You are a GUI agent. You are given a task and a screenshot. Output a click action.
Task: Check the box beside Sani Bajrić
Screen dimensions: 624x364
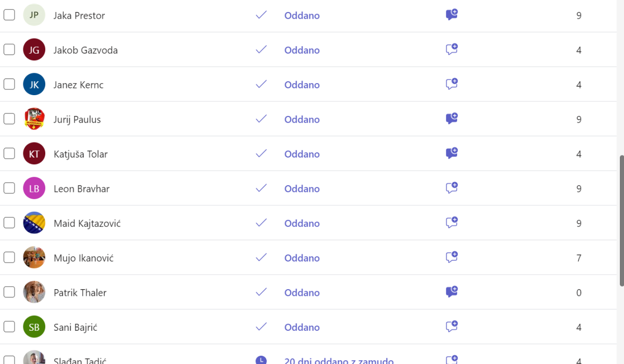9,327
